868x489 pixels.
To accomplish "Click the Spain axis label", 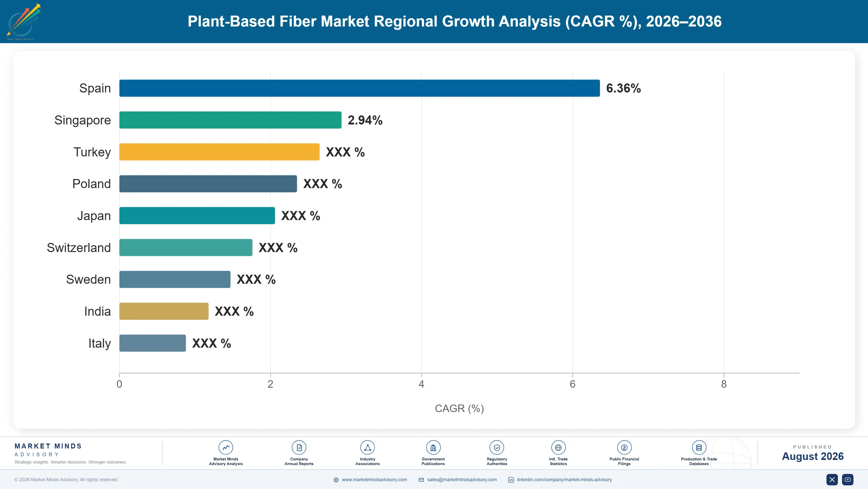I will (95, 88).
